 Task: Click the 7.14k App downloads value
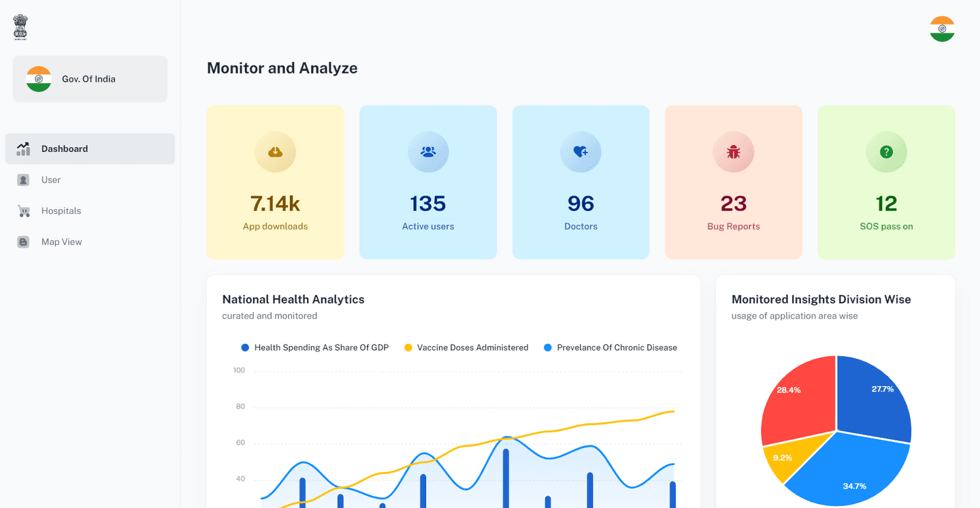(x=276, y=204)
